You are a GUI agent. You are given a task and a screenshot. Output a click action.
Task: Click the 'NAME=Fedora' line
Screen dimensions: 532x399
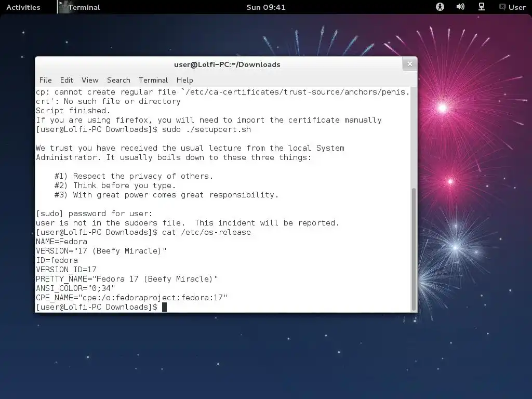tap(61, 242)
